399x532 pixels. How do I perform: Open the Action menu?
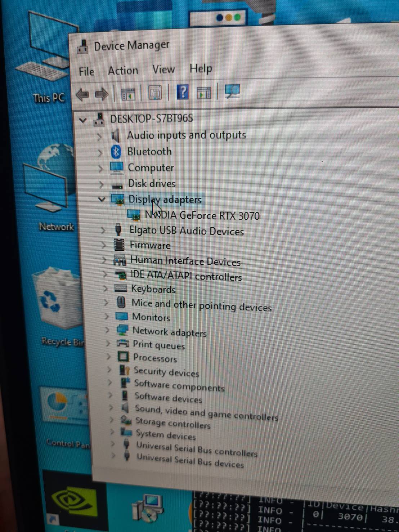click(123, 71)
